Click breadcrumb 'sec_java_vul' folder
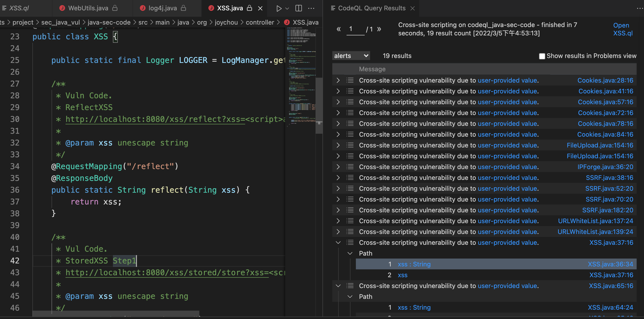 [61, 22]
